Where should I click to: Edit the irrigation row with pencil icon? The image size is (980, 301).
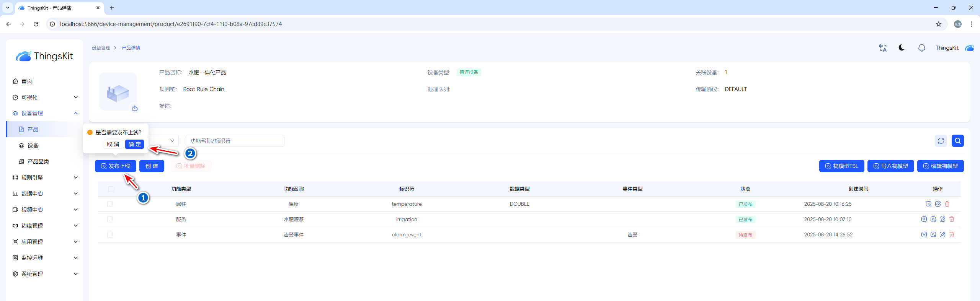(942, 219)
